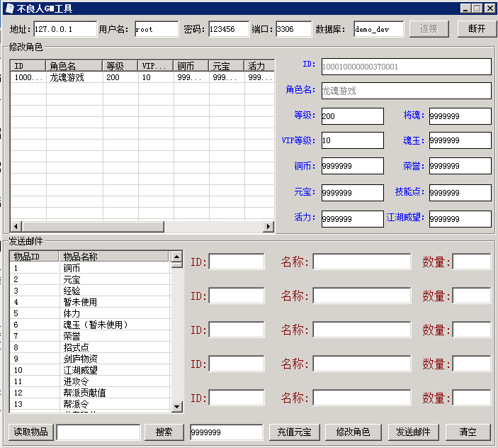Click the app icon in title bar
The width and height of the screenshot is (498, 448).
click(x=8, y=9)
